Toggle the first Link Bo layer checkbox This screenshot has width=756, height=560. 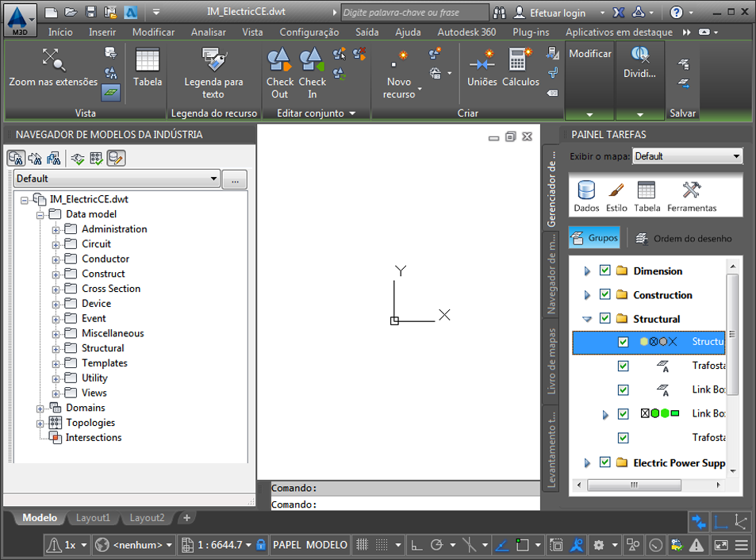click(x=623, y=389)
